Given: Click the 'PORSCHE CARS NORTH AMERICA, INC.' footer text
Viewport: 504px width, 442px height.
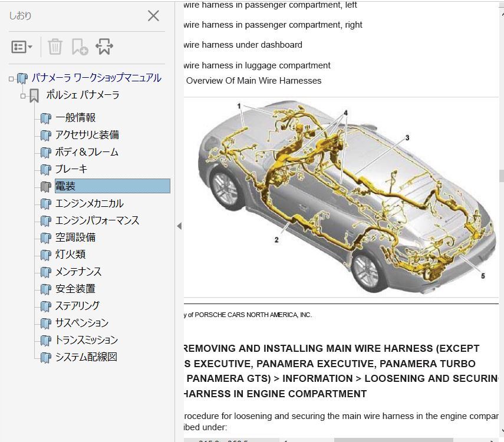Looking at the screenshot, I should click(253, 315).
